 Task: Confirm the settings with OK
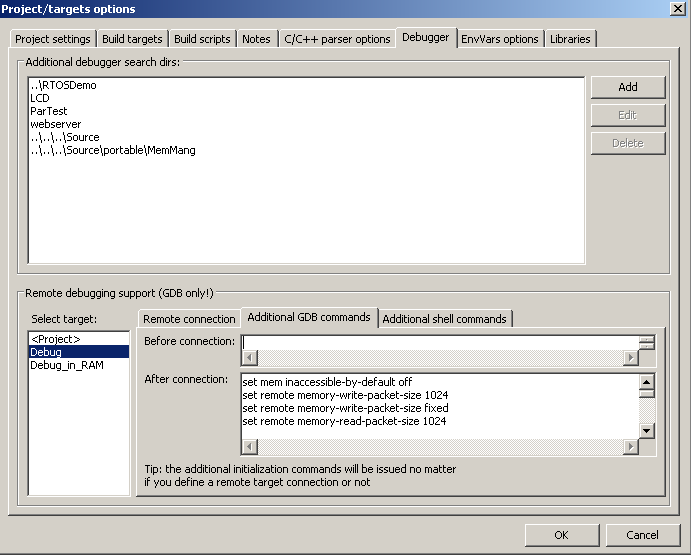tap(561, 535)
